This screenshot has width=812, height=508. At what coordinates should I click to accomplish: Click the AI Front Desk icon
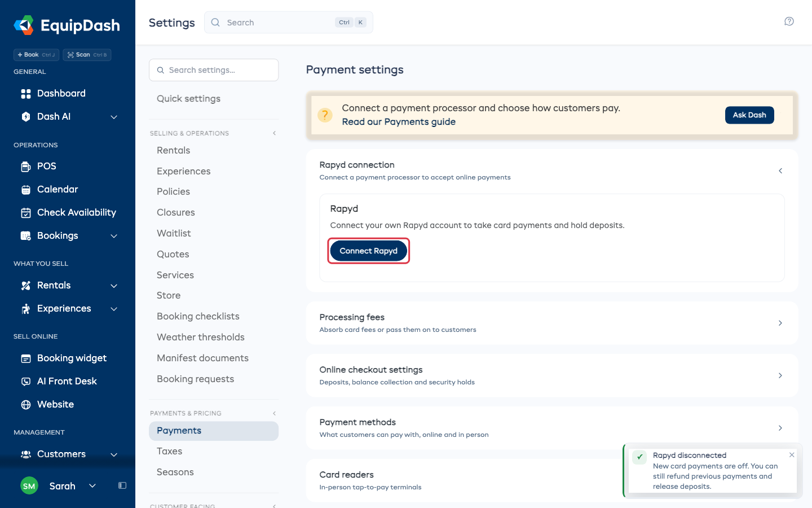coord(26,382)
